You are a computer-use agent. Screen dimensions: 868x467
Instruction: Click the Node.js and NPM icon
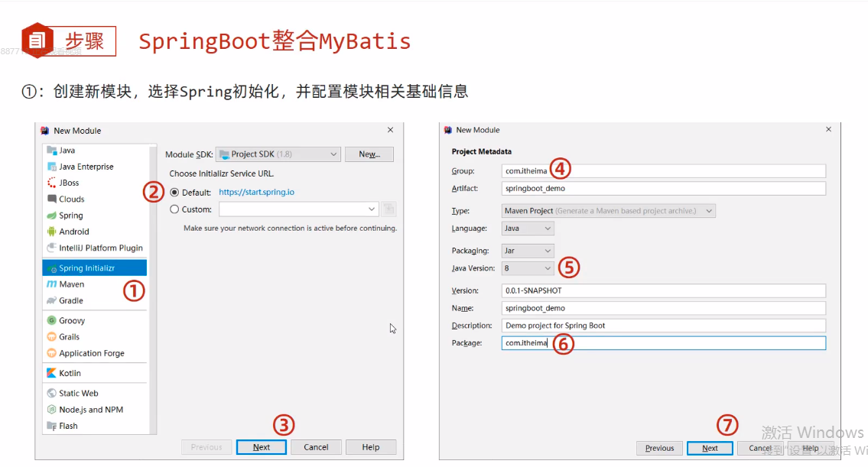(x=52, y=410)
